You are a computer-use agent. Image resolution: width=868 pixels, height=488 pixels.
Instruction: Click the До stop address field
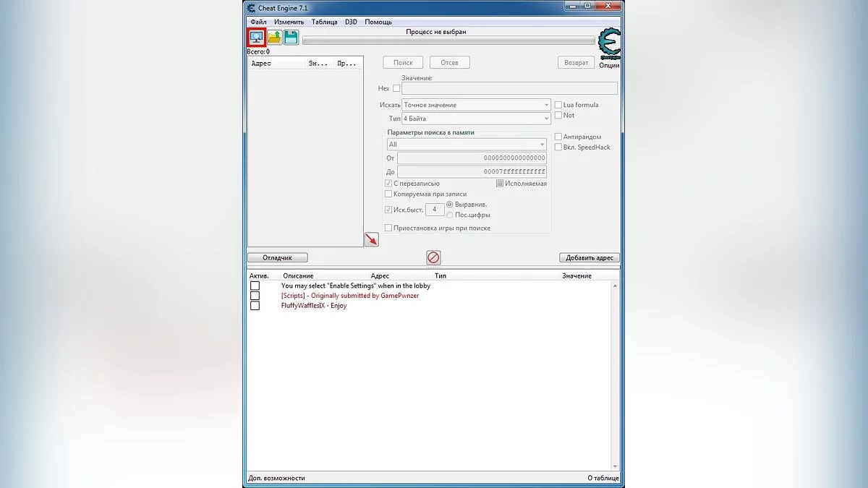[x=472, y=172]
